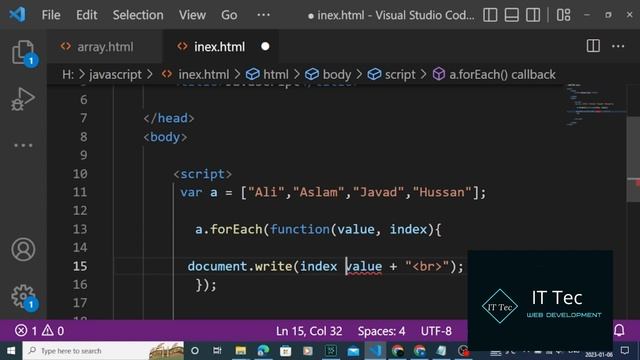Change indentation via Spaces: 4
640x360 pixels.
[x=381, y=331]
